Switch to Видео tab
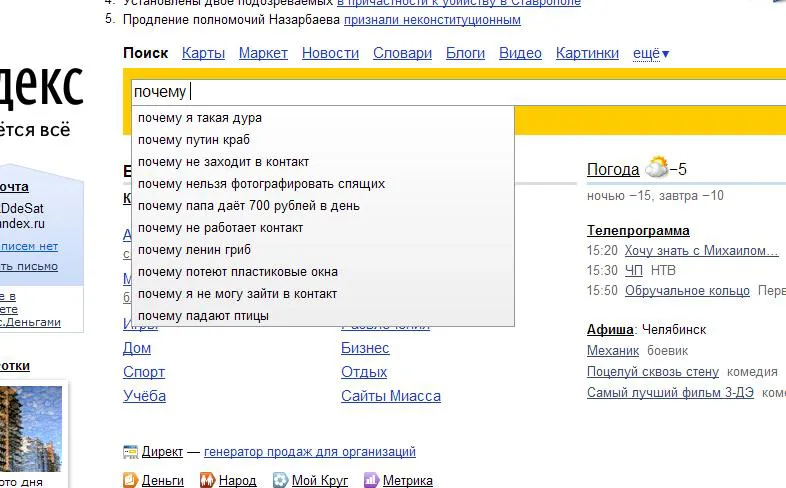Screen dimensions: 786x488 point(520,53)
